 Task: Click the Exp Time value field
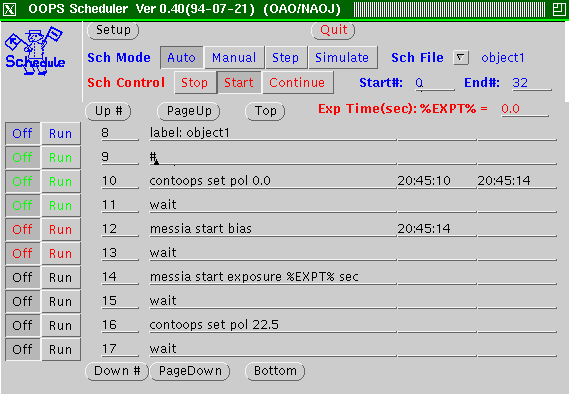click(x=524, y=109)
